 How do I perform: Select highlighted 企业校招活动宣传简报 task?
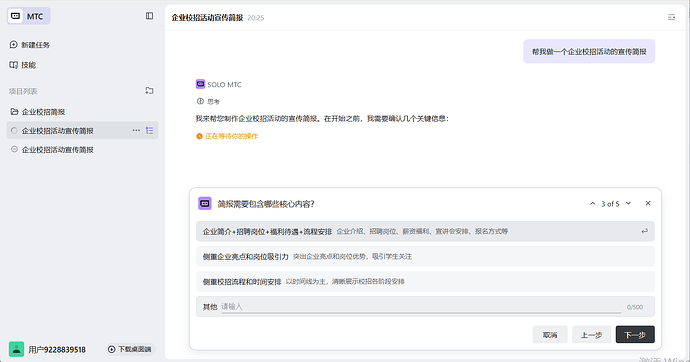tap(82, 131)
